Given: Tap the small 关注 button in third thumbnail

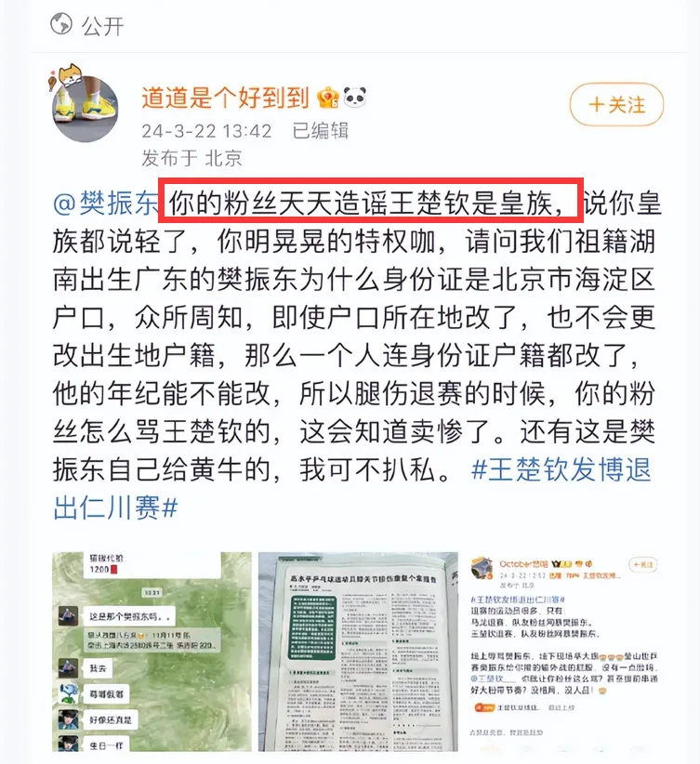Looking at the screenshot, I should (x=643, y=564).
